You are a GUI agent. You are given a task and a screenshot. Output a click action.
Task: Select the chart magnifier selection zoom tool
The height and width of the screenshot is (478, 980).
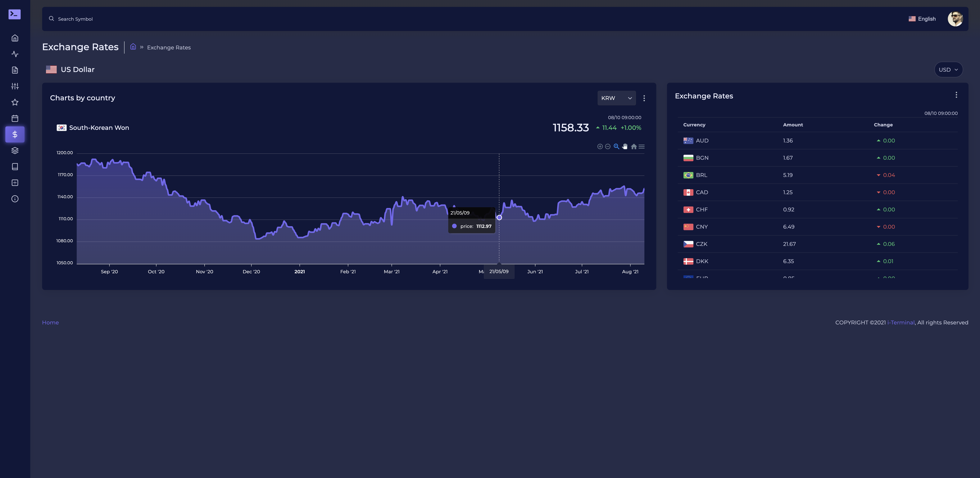(x=616, y=146)
